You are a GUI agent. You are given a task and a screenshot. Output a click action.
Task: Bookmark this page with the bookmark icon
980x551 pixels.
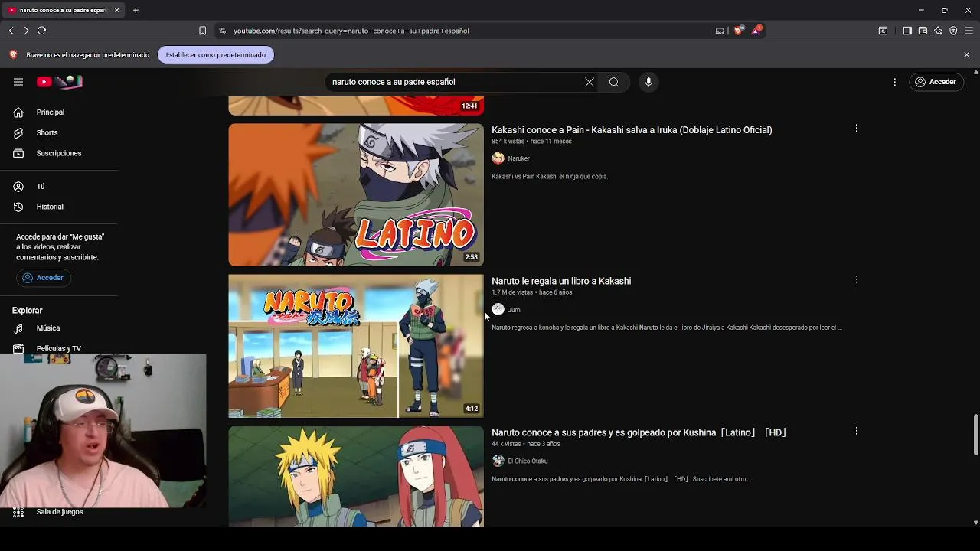pos(202,31)
